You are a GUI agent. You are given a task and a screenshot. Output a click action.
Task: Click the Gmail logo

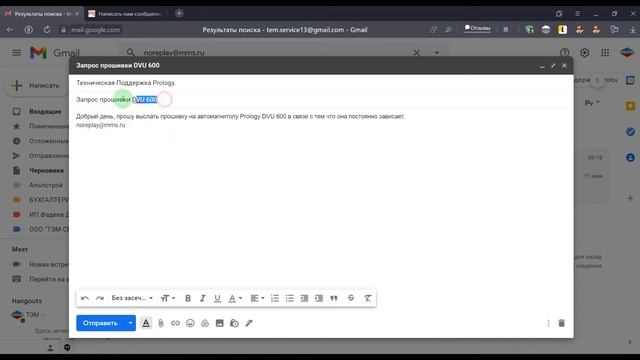coord(55,53)
